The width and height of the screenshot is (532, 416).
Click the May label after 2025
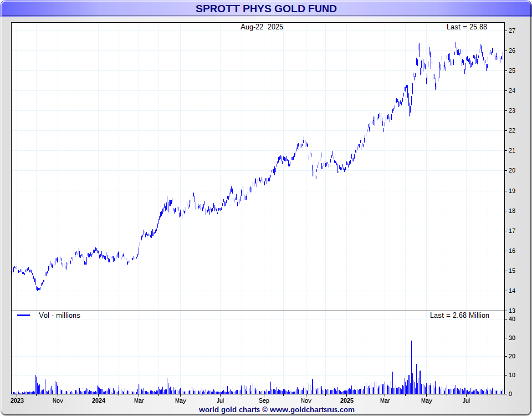(x=427, y=401)
